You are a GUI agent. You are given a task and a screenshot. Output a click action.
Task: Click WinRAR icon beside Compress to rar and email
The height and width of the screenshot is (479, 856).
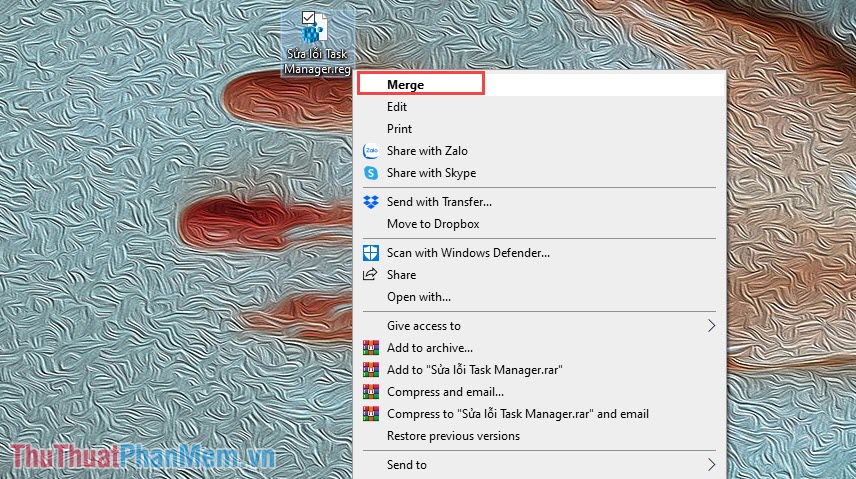371,413
